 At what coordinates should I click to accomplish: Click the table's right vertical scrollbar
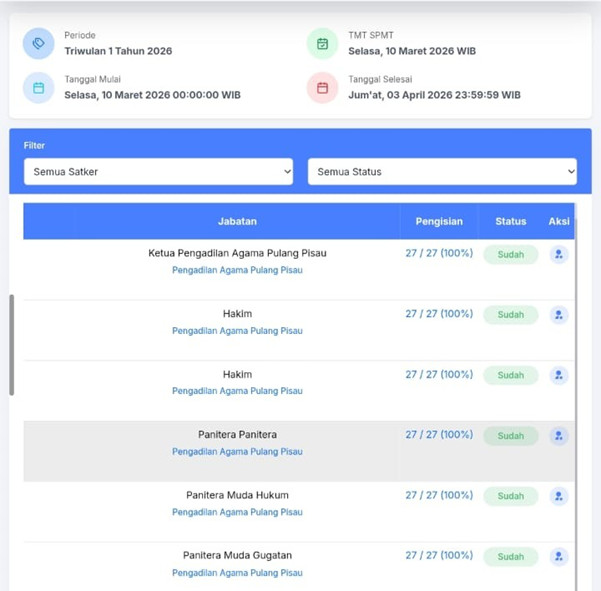click(x=577, y=400)
